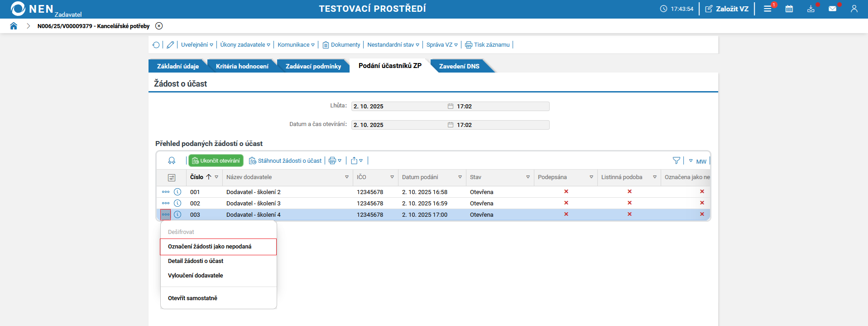
Task: Click the refresh icon in record toolbar
Action: pyautogui.click(x=156, y=45)
